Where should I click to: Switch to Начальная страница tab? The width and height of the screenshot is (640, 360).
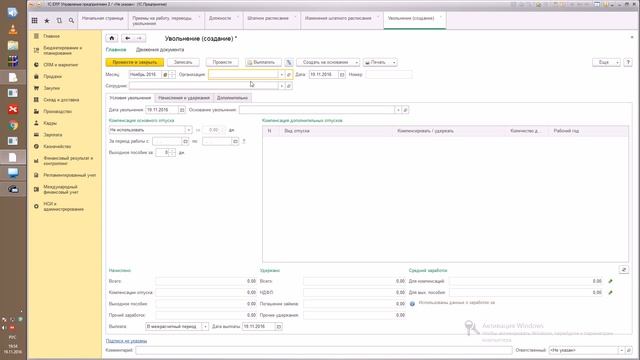point(102,18)
